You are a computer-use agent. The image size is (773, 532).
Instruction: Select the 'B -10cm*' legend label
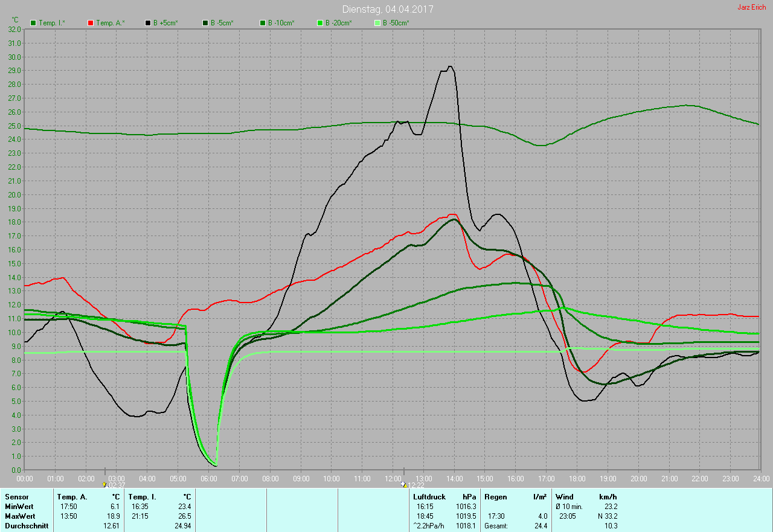coord(281,23)
